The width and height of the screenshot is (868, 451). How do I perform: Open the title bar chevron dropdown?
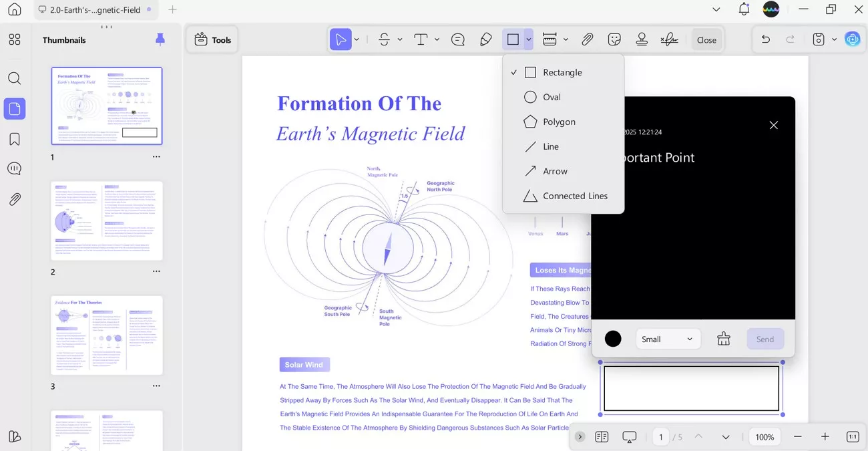pos(716,9)
